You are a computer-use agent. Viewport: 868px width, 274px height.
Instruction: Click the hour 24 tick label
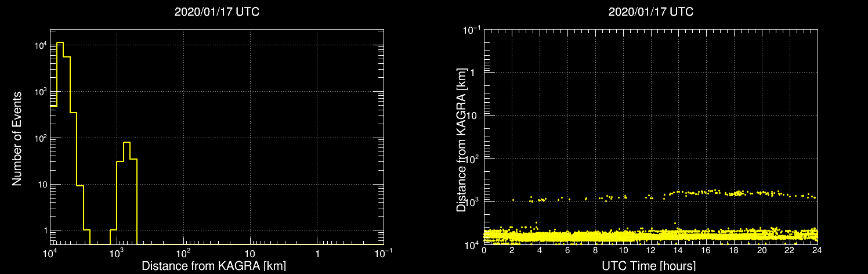pos(817,250)
